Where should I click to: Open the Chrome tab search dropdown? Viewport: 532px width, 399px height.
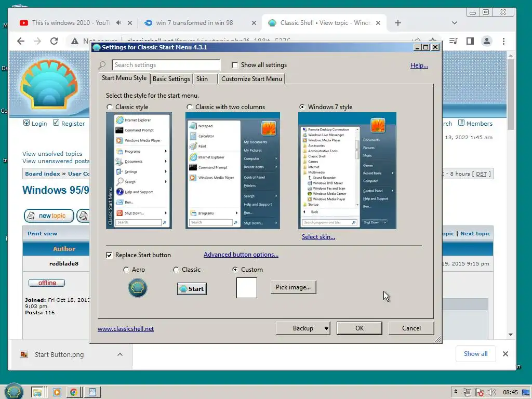454,23
